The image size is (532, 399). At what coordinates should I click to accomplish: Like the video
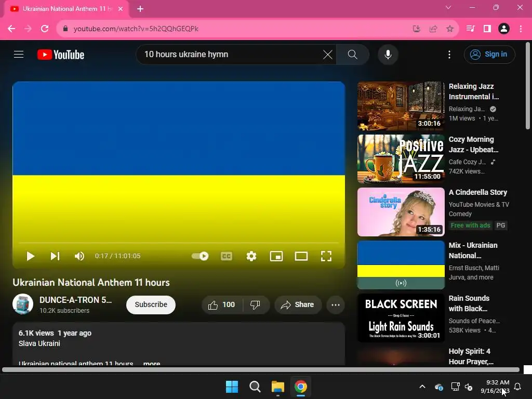[x=222, y=304]
